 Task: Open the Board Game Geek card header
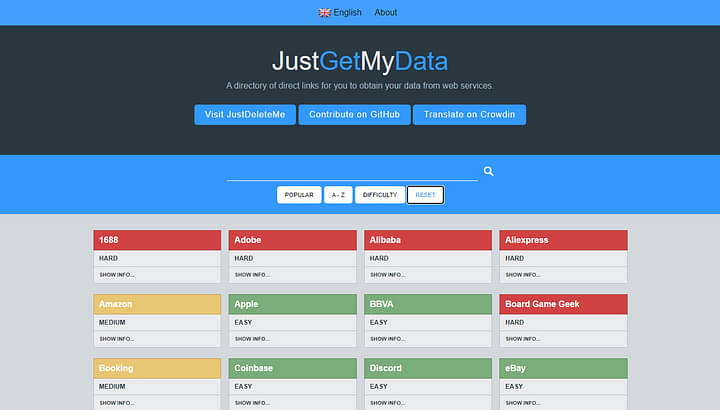tap(563, 304)
